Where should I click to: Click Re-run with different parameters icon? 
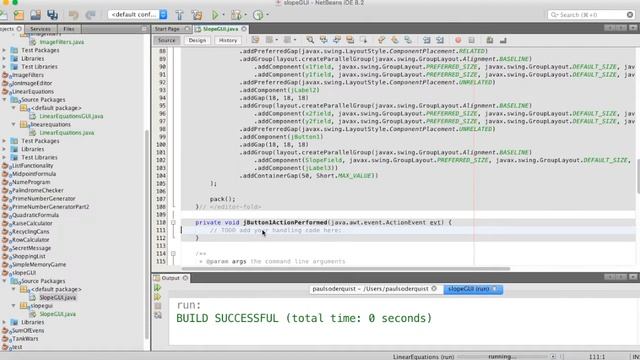click(158, 297)
